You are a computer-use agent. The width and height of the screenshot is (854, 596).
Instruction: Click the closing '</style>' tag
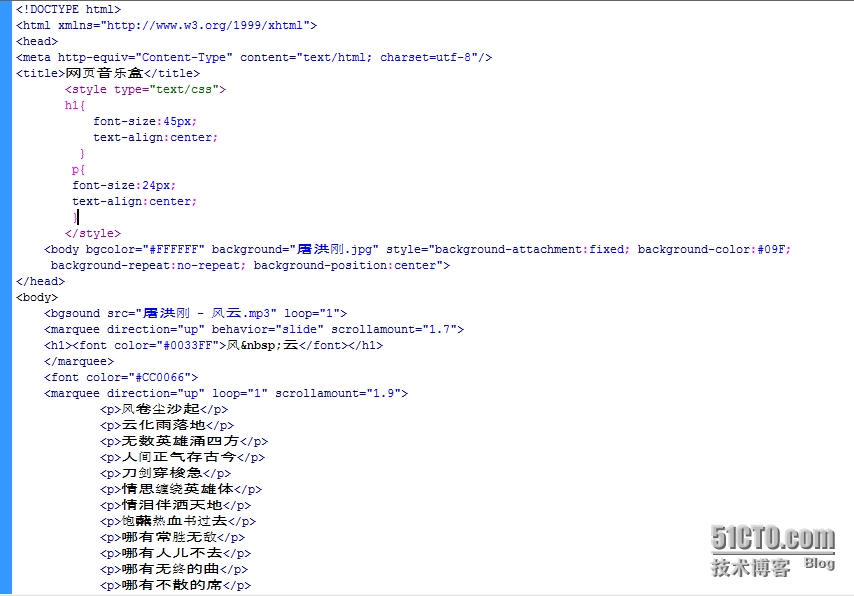[x=93, y=233]
